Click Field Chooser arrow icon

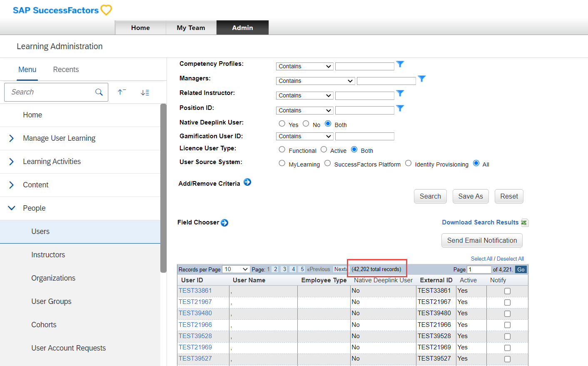point(224,223)
